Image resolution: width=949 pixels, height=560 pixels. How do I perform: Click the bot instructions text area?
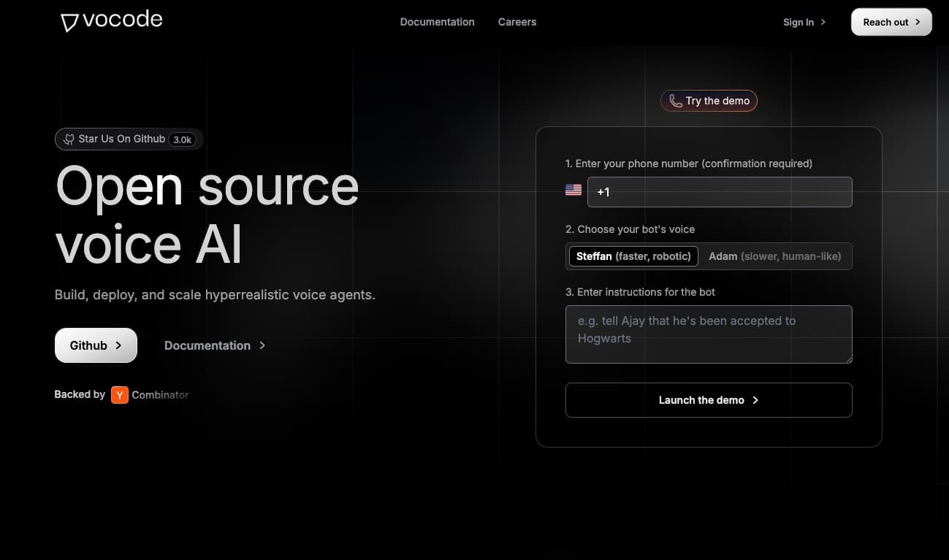click(x=709, y=334)
